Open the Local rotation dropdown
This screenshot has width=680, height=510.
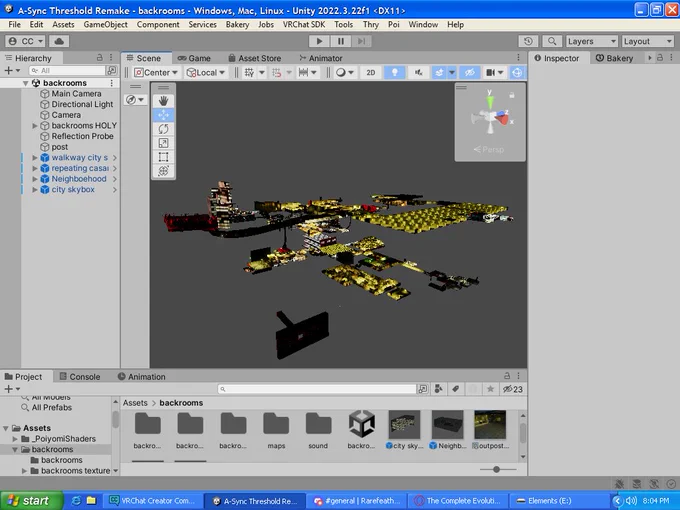[x=206, y=72]
